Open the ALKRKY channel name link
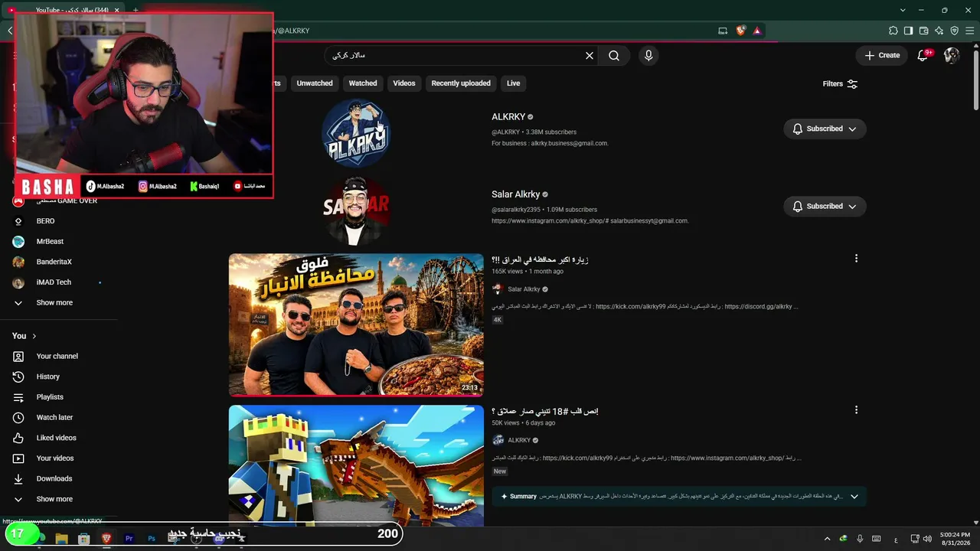980x551 pixels. 508,117
